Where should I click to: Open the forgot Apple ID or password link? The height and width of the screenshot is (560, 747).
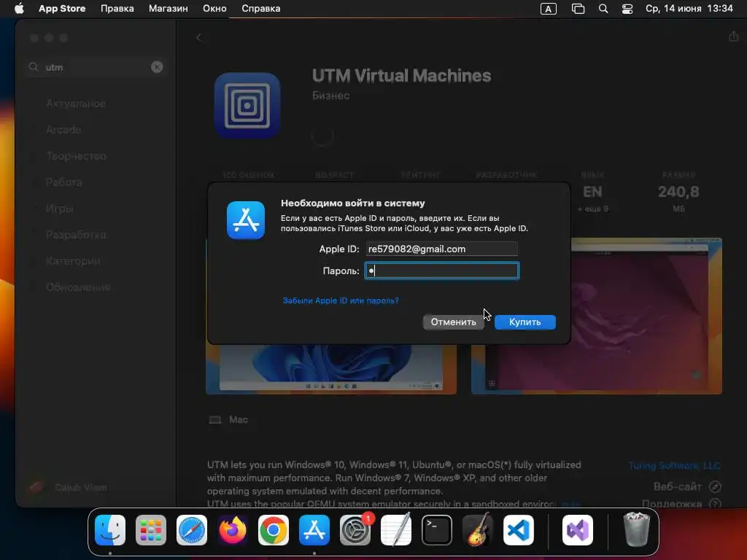coord(341,300)
